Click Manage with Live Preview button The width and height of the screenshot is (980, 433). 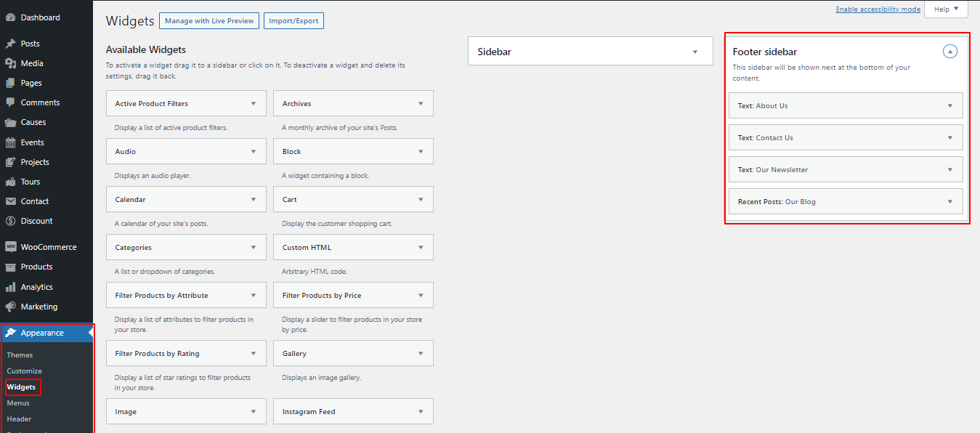(x=209, y=21)
